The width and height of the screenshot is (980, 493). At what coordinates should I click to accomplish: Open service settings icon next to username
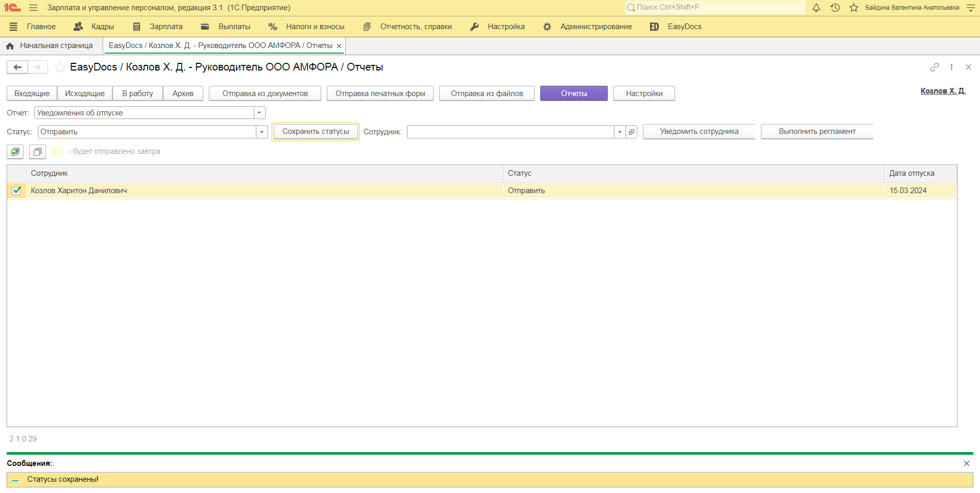(x=971, y=8)
